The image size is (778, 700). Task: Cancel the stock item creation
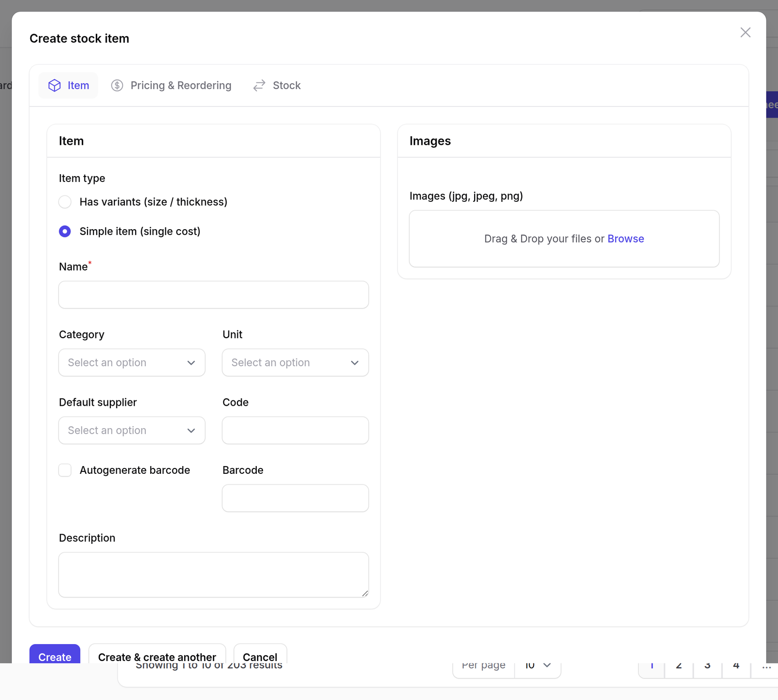click(260, 654)
